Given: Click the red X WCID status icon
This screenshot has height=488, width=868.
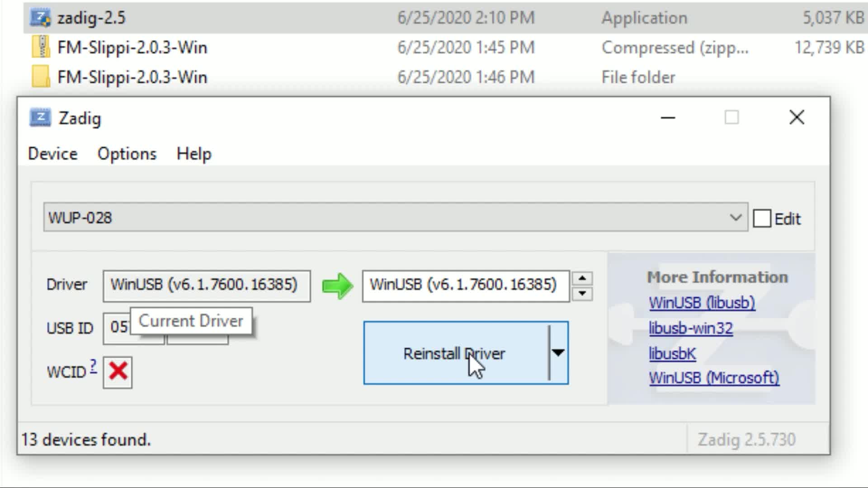Looking at the screenshot, I should point(118,371).
